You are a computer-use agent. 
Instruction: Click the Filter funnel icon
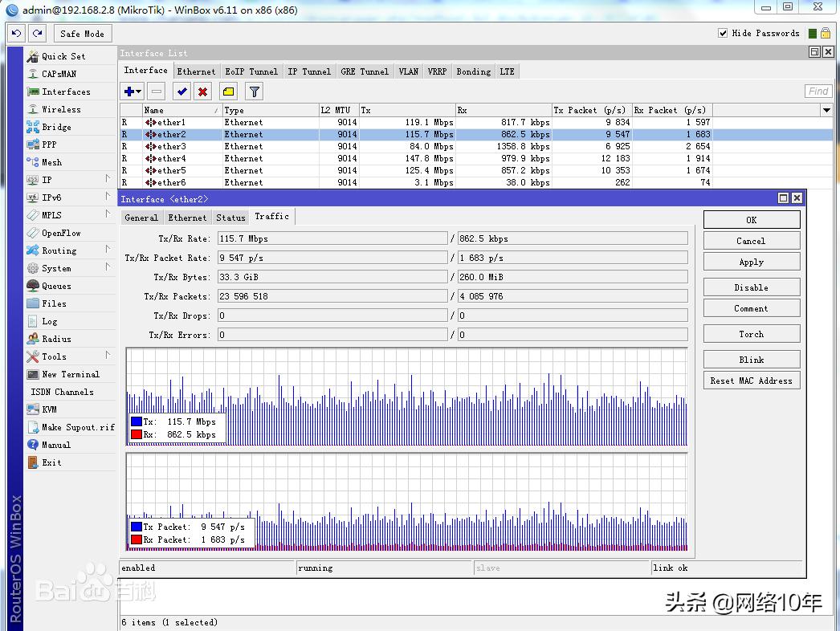255,92
